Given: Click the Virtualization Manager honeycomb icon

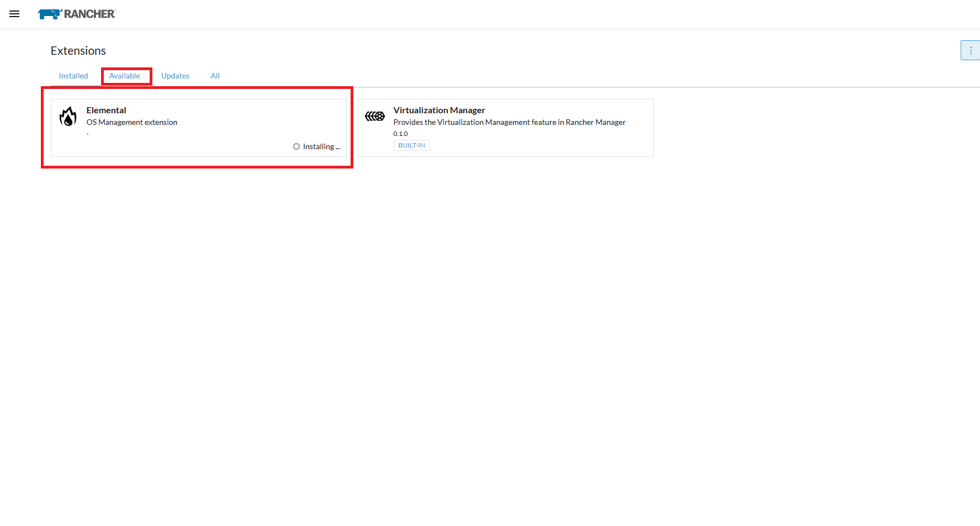Looking at the screenshot, I should coord(375,116).
